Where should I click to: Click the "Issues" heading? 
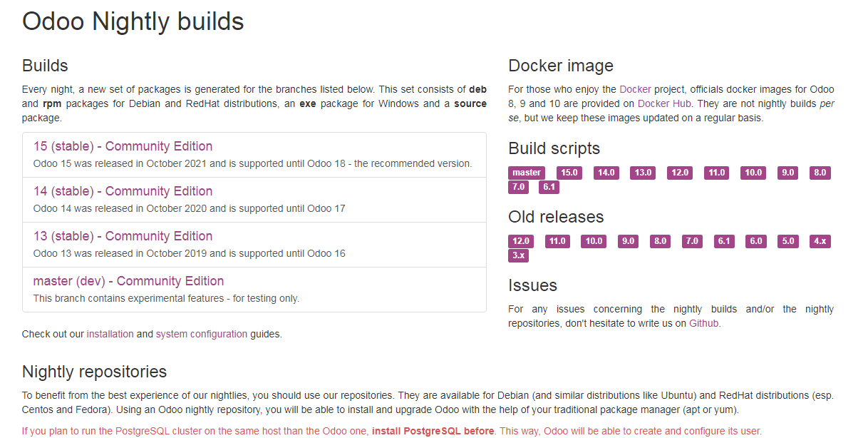pyautogui.click(x=532, y=285)
